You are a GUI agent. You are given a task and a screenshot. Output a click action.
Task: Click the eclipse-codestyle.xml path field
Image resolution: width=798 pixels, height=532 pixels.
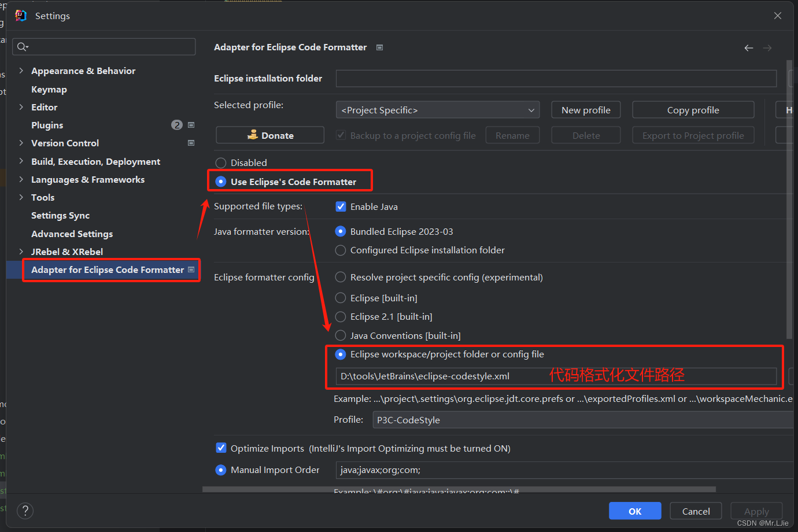click(x=556, y=376)
